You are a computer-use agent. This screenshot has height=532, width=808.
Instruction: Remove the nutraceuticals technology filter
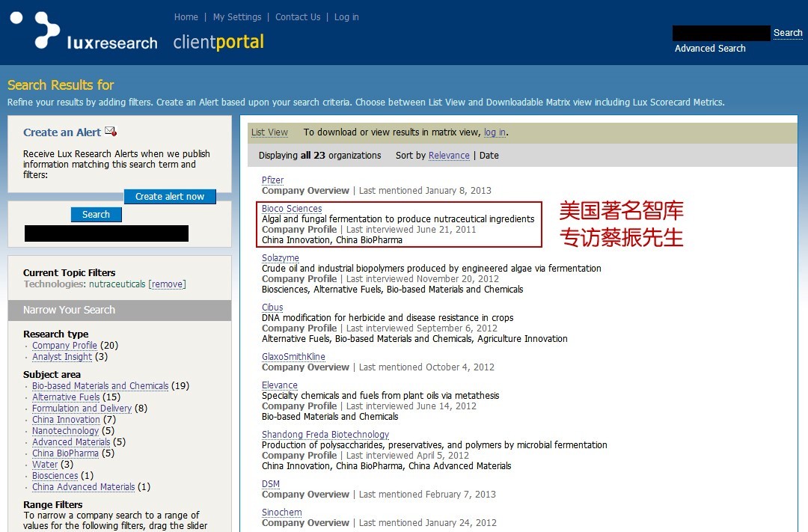click(167, 284)
